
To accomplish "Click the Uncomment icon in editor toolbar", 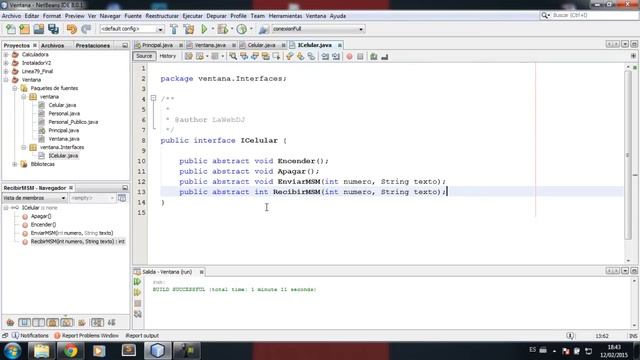I will coord(384,56).
